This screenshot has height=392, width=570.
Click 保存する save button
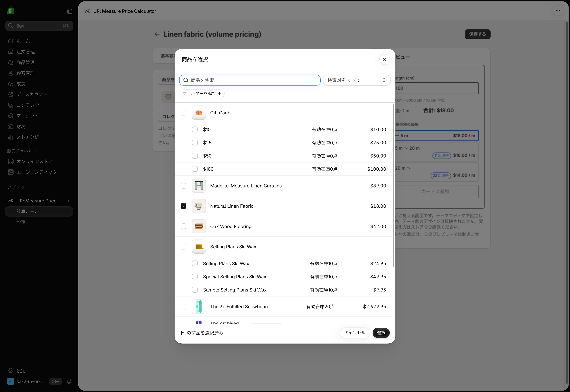pos(477,34)
